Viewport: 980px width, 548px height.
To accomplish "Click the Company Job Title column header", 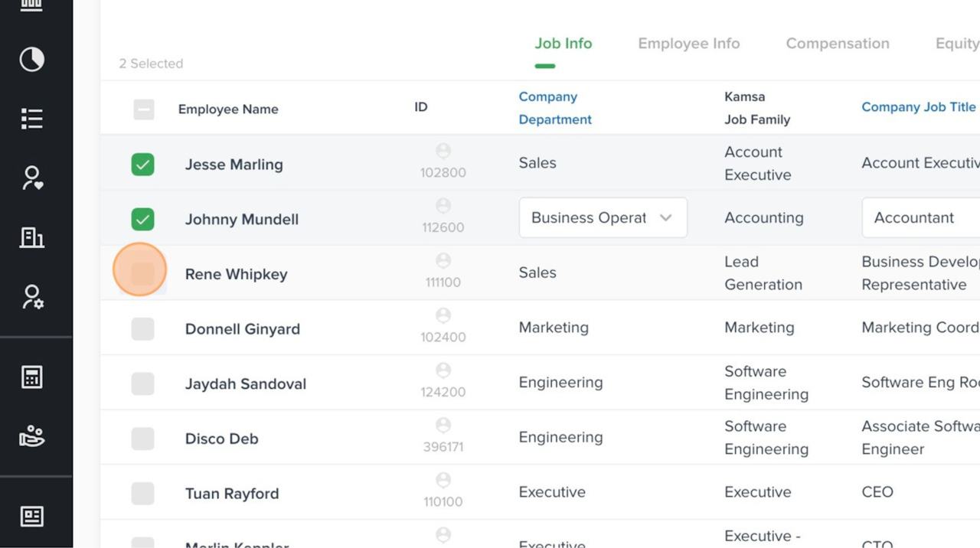I will tap(919, 107).
